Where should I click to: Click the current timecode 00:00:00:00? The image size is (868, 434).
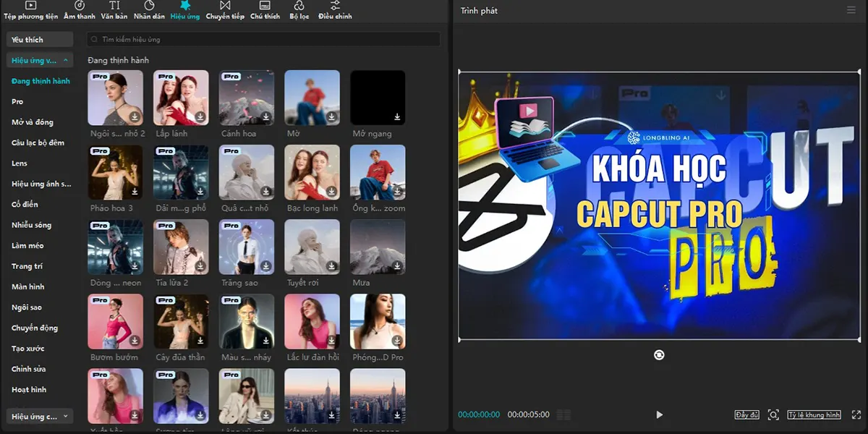pyautogui.click(x=479, y=414)
